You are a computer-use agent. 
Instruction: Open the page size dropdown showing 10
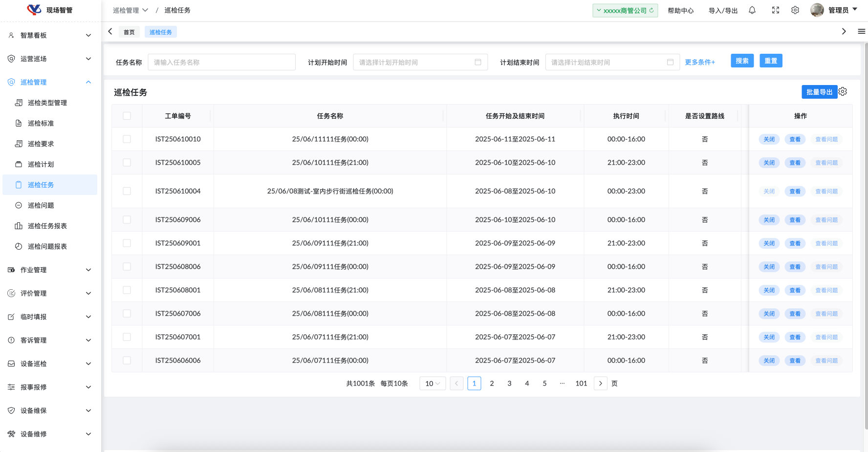pyautogui.click(x=433, y=384)
